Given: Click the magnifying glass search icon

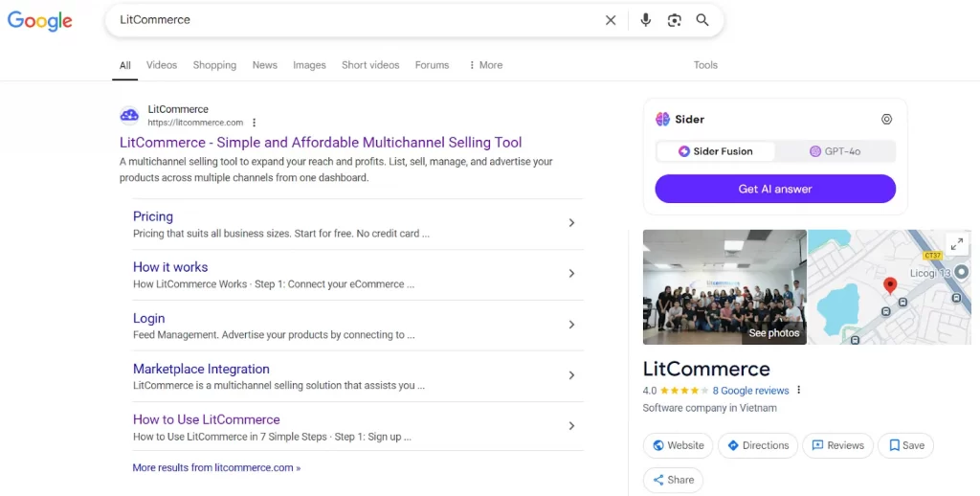Looking at the screenshot, I should click(x=702, y=20).
